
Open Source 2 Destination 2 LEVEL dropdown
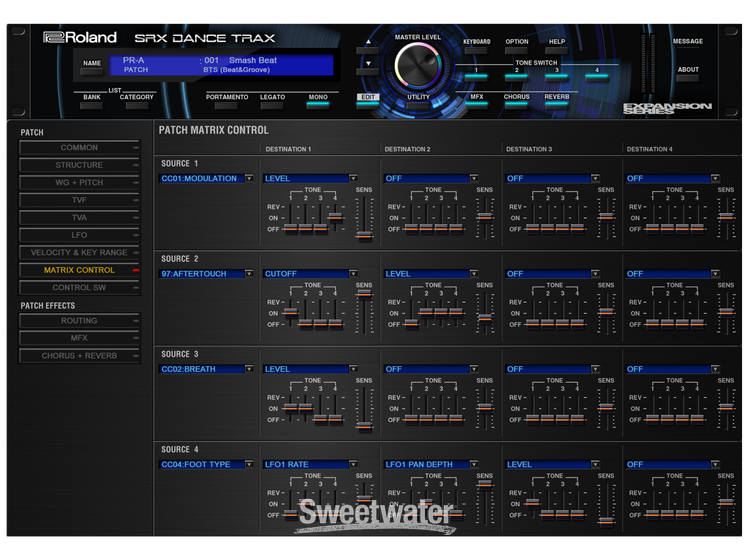tap(430, 274)
